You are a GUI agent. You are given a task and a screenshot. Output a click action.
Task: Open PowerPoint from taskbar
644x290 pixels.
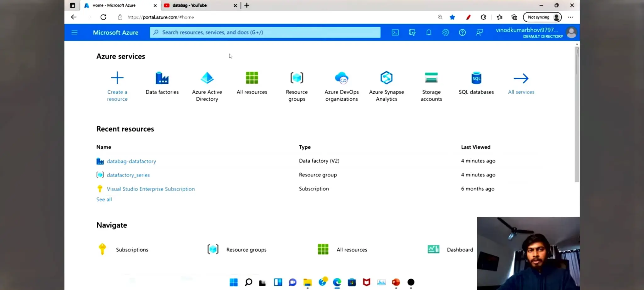point(396,282)
